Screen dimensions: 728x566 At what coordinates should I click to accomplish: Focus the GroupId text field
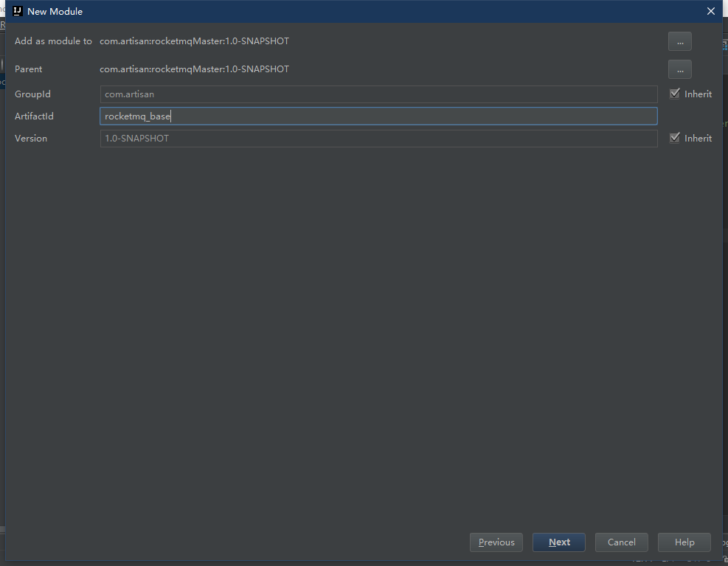click(378, 94)
